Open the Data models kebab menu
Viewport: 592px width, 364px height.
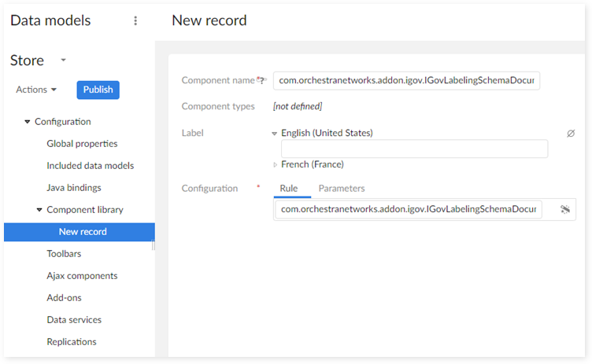[135, 21]
